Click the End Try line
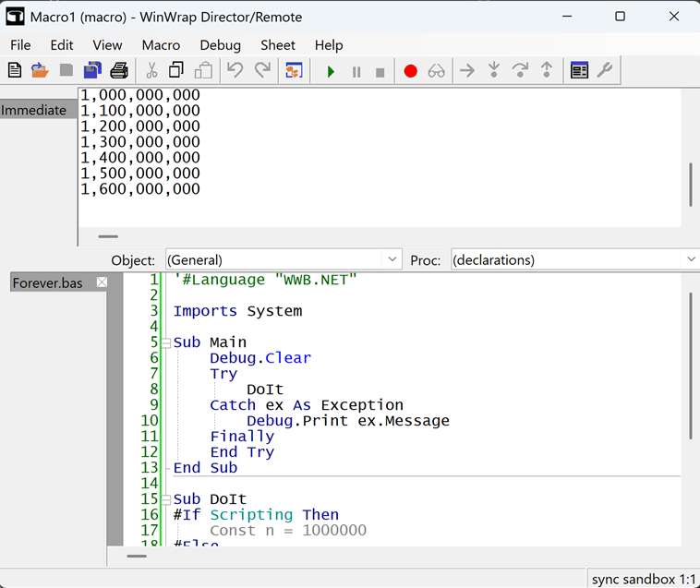Image resolution: width=700 pixels, height=588 pixels. (242, 452)
